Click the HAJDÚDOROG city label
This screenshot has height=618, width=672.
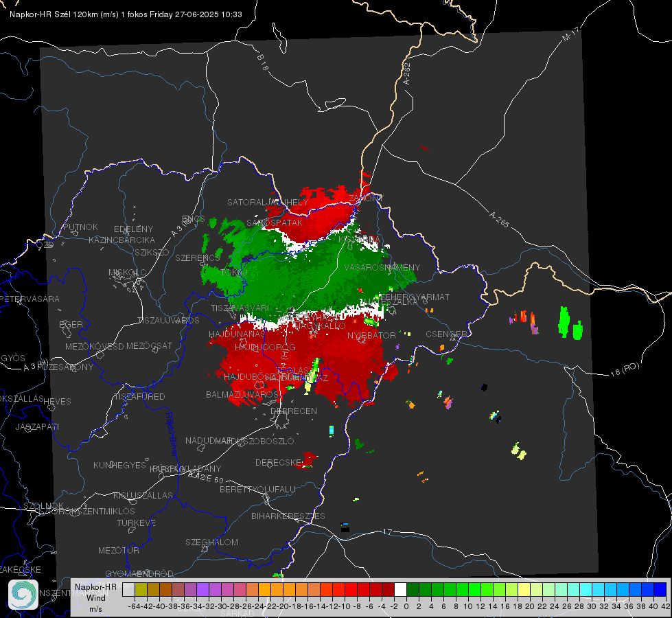pyautogui.click(x=265, y=347)
